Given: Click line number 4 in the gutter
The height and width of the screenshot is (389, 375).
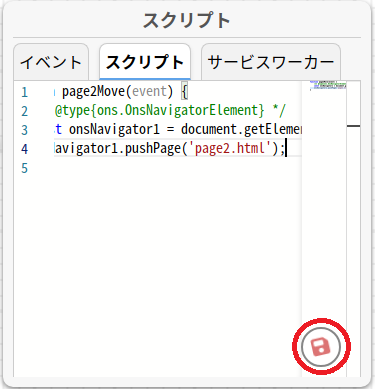Looking at the screenshot, I should 24,149.
